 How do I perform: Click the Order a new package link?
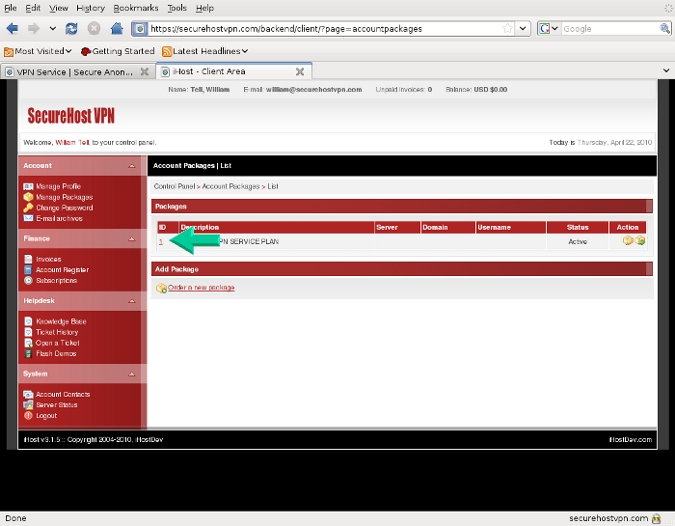[x=201, y=288]
